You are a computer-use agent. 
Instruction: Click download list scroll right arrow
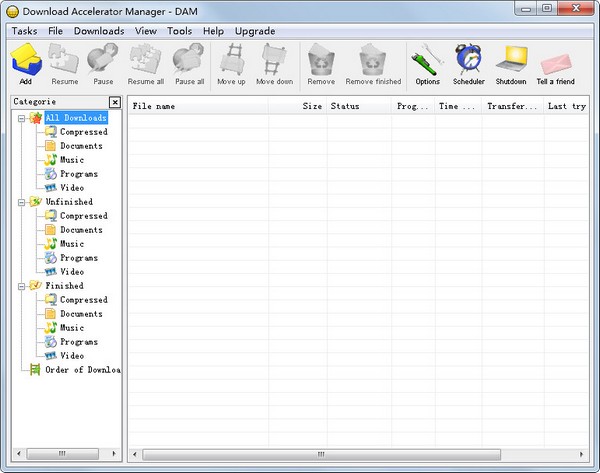pos(582,455)
